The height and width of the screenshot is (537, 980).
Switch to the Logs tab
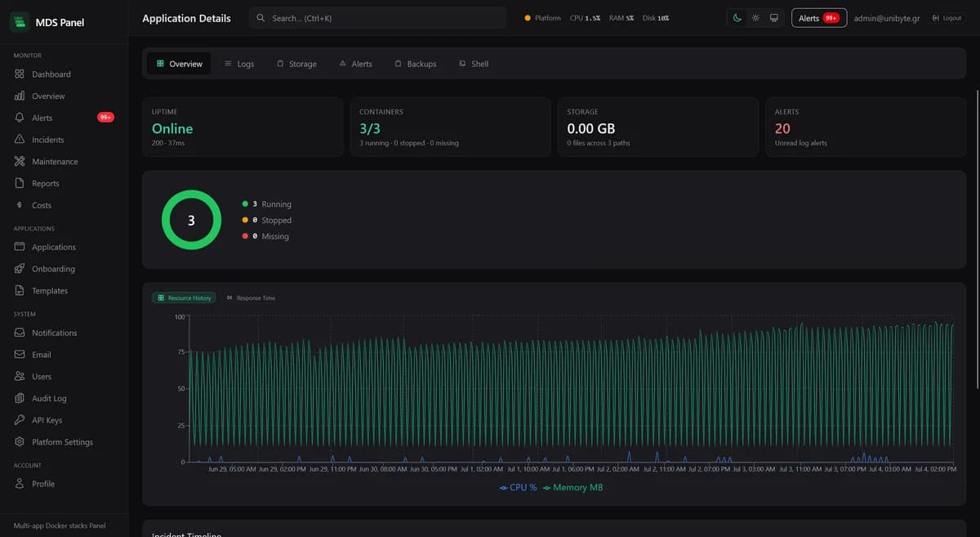click(x=239, y=64)
